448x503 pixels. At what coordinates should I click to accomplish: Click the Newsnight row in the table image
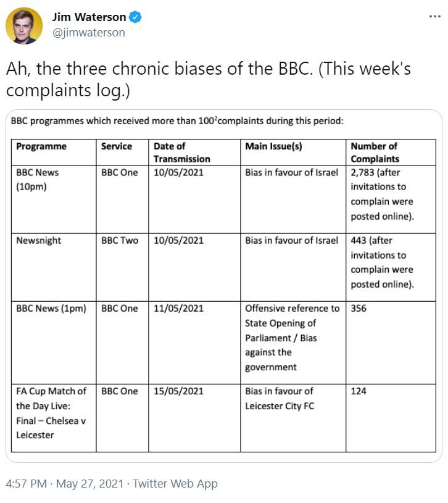pos(223,267)
